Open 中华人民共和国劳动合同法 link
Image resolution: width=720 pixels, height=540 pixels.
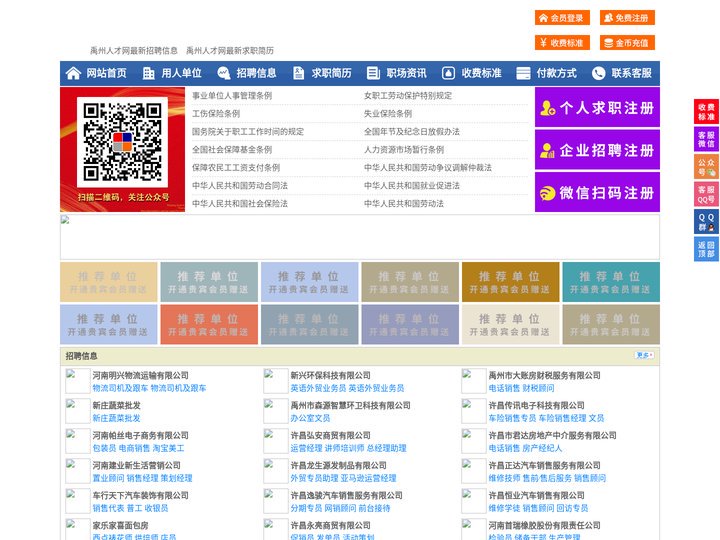(240, 186)
